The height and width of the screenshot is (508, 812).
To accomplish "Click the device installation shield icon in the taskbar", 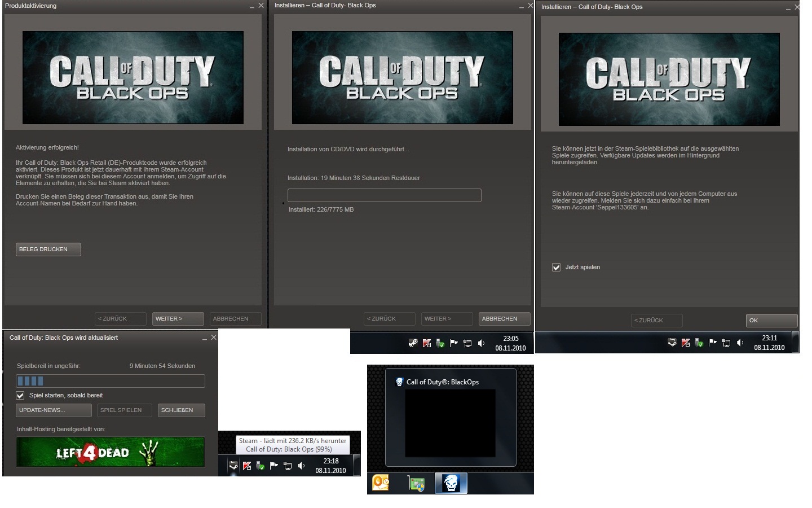I will 416,484.
